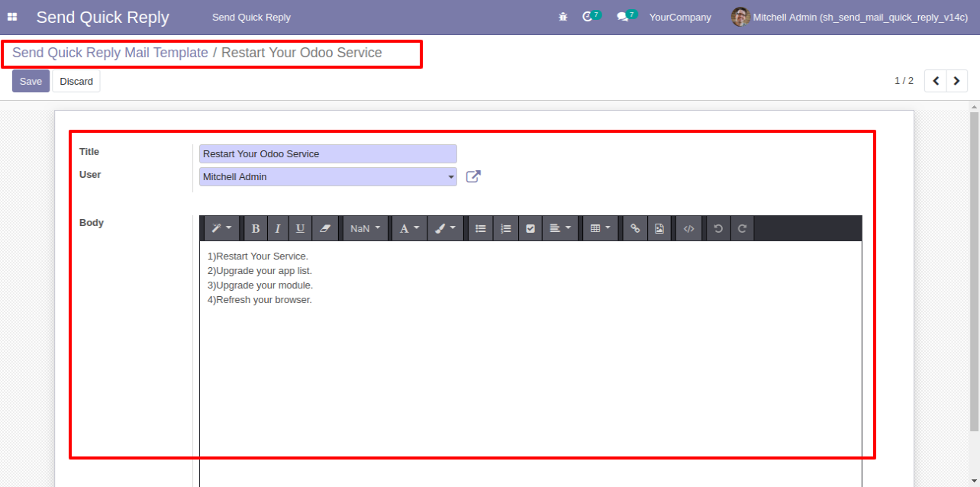This screenshot has width=980, height=487.
Task: Switch to code view
Action: [x=688, y=228]
